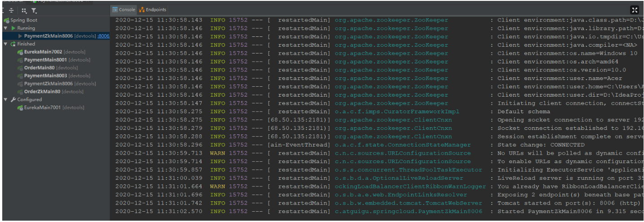Open the Filter toolbar icon
This screenshot has width=644, height=222.
tap(34, 10)
